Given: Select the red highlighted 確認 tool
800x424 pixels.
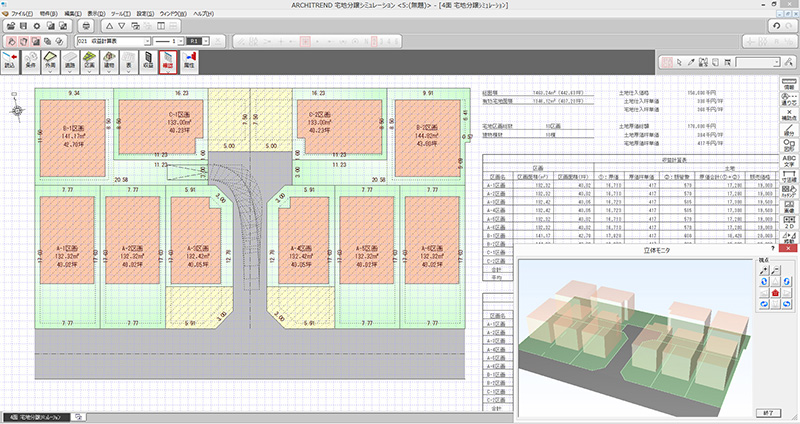Looking at the screenshot, I should point(168,61).
